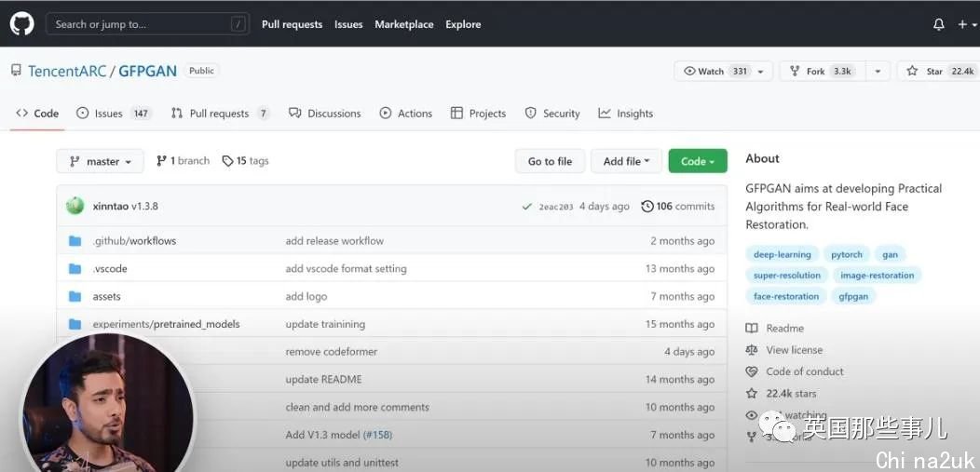Switch to the Issues tab

pyautogui.click(x=114, y=113)
